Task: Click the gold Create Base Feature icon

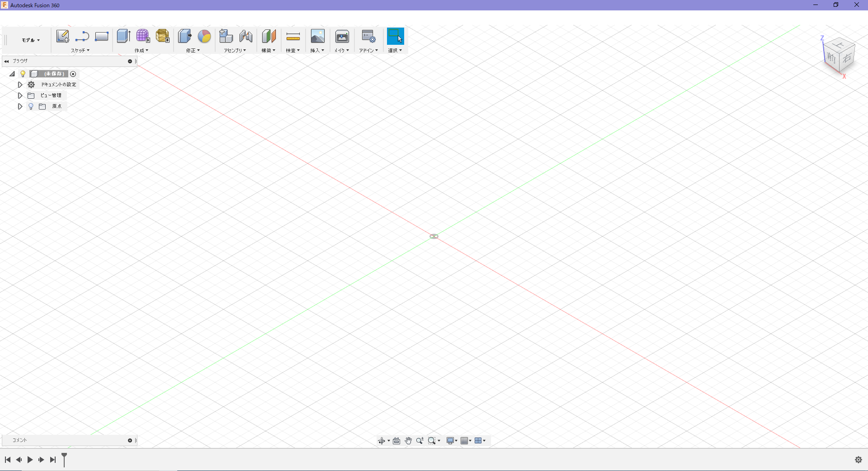Action: (x=163, y=36)
